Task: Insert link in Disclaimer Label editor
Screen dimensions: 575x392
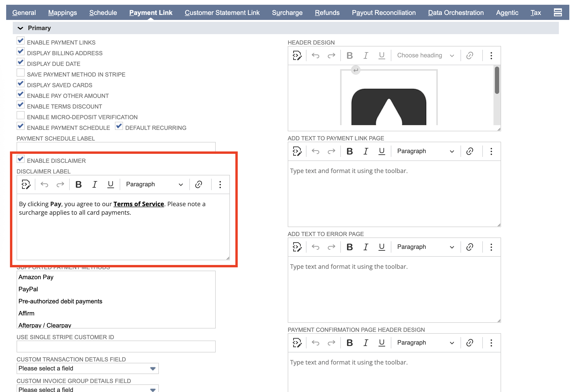Action: coord(199,184)
